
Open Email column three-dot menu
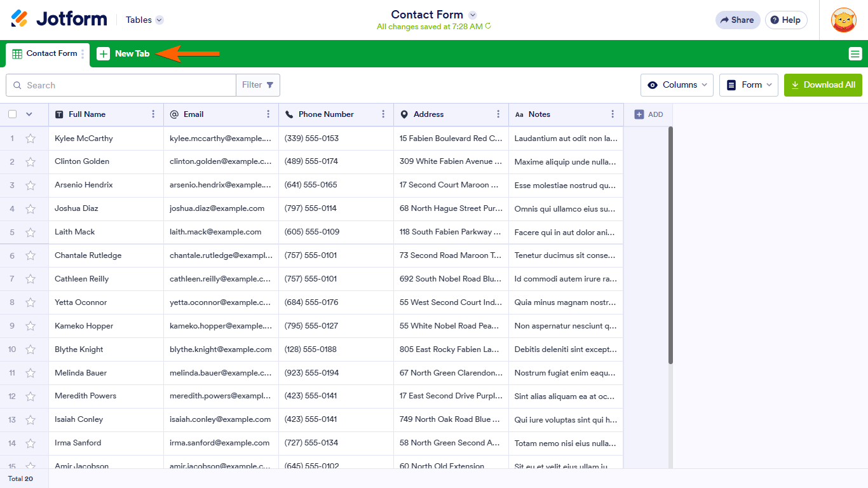[x=268, y=114]
